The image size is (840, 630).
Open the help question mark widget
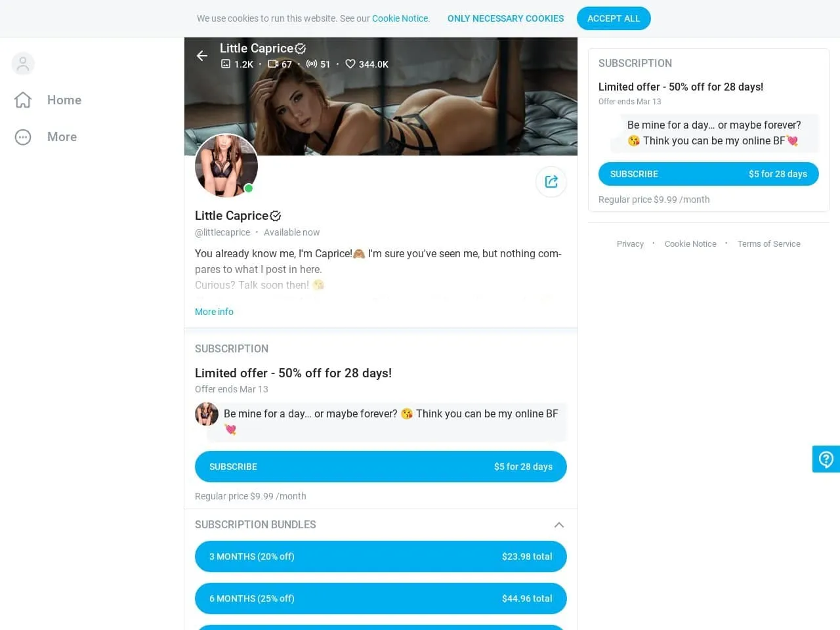pos(826,459)
